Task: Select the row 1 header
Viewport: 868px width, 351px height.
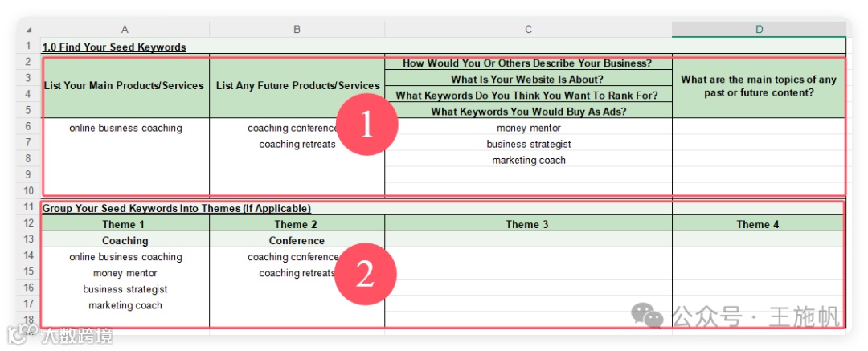Action: point(28,47)
